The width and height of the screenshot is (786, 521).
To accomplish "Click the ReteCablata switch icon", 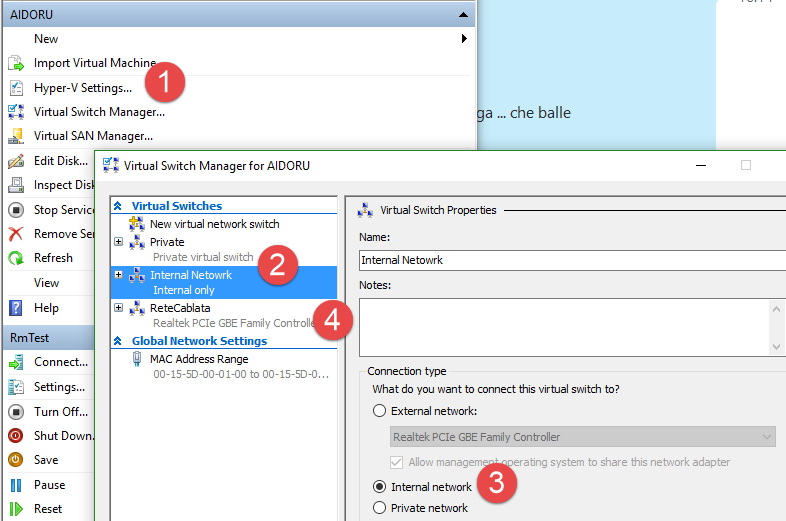I will coord(137,308).
